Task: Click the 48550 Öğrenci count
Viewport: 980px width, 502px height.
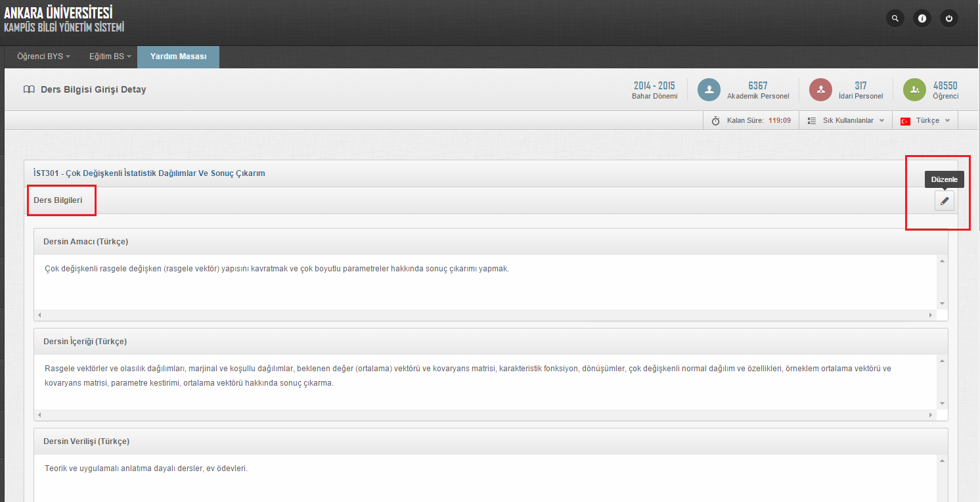Action: point(945,91)
